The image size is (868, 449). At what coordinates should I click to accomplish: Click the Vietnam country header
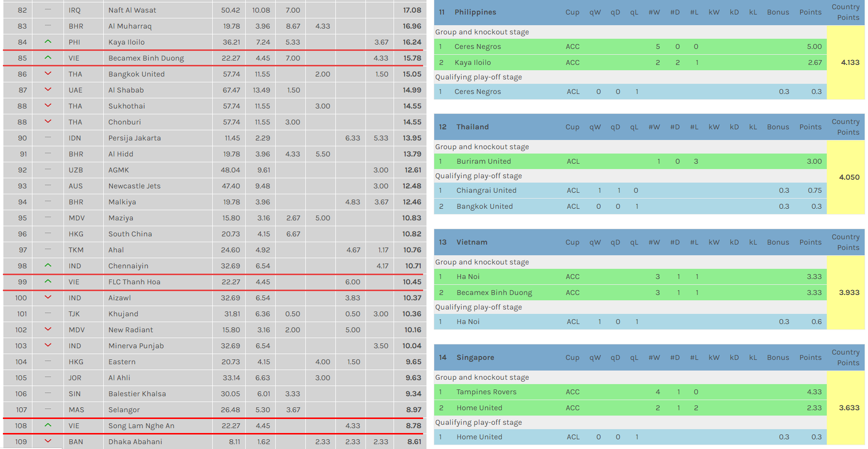[472, 242]
